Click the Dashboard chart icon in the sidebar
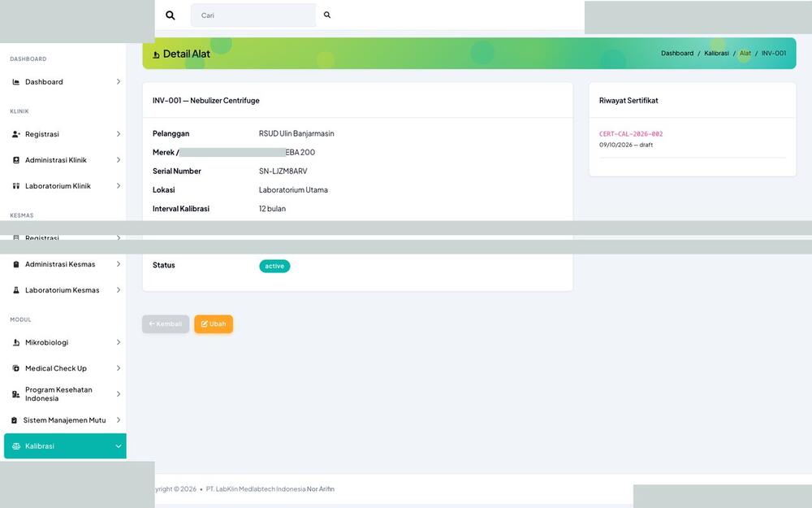Image resolution: width=812 pixels, height=508 pixels. click(x=16, y=82)
